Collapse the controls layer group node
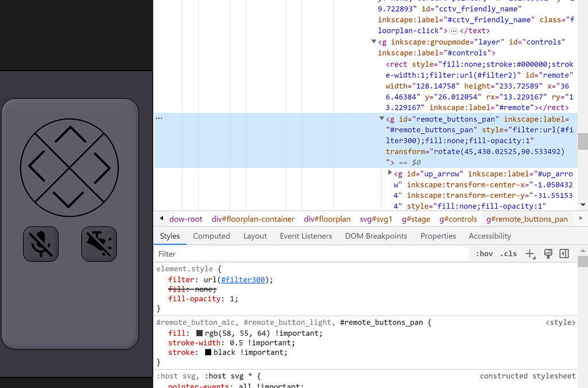 pyautogui.click(x=374, y=42)
